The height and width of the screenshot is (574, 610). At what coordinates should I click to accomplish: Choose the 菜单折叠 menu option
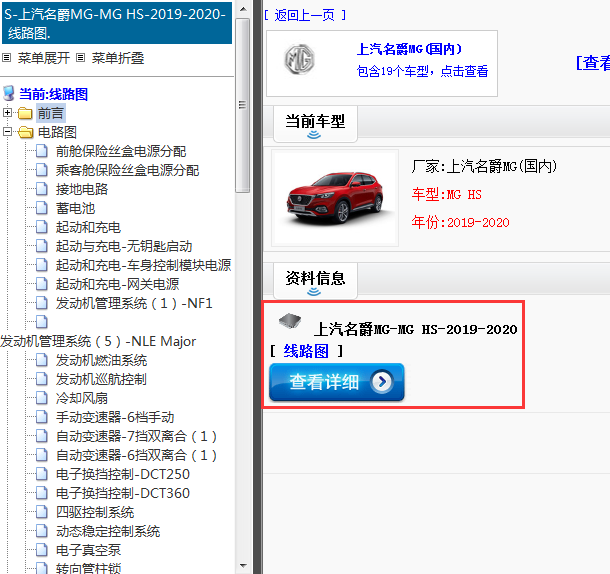118,58
